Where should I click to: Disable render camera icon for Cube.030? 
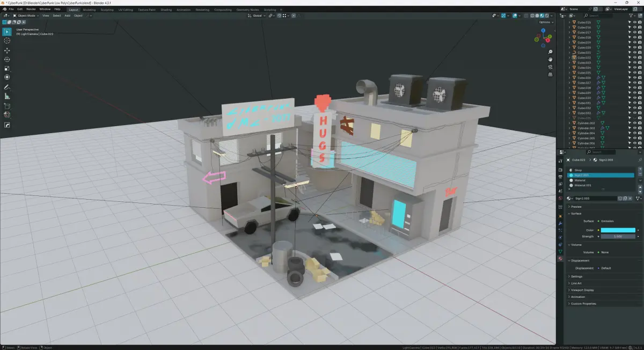pos(640,98)
